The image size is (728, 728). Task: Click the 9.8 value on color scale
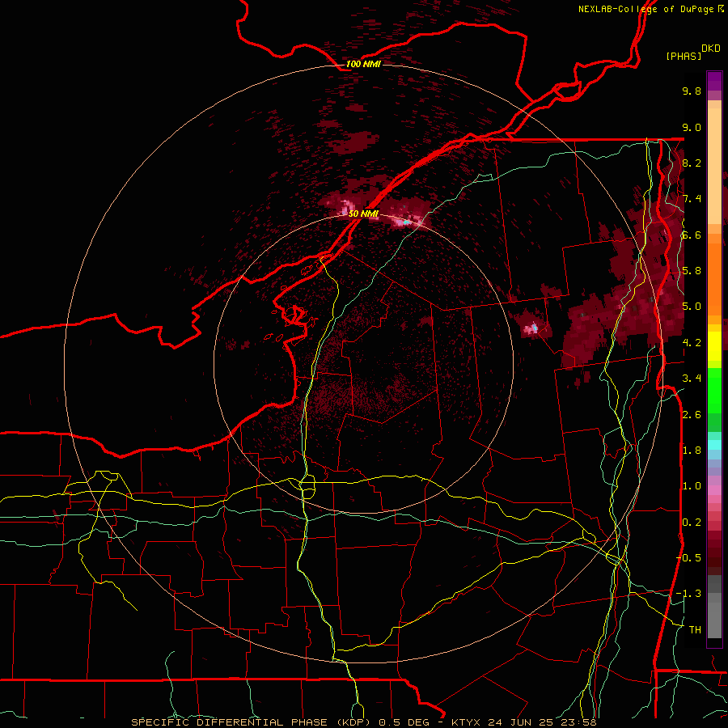[x=692, y=91]
